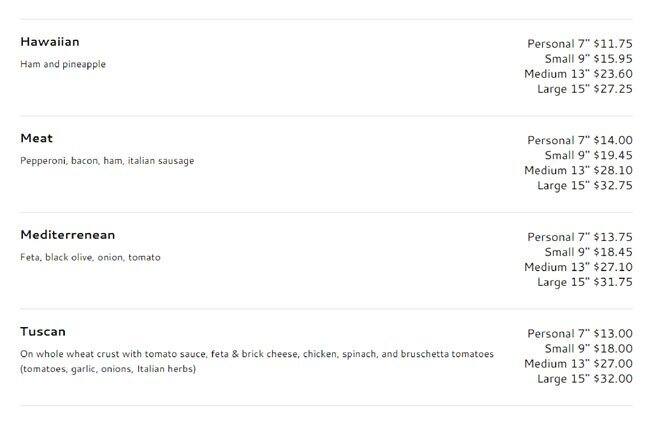Choose Mediterrenean Small 9" at $18.45
This screenshot has height=423, width=650.
coord(588,252)
